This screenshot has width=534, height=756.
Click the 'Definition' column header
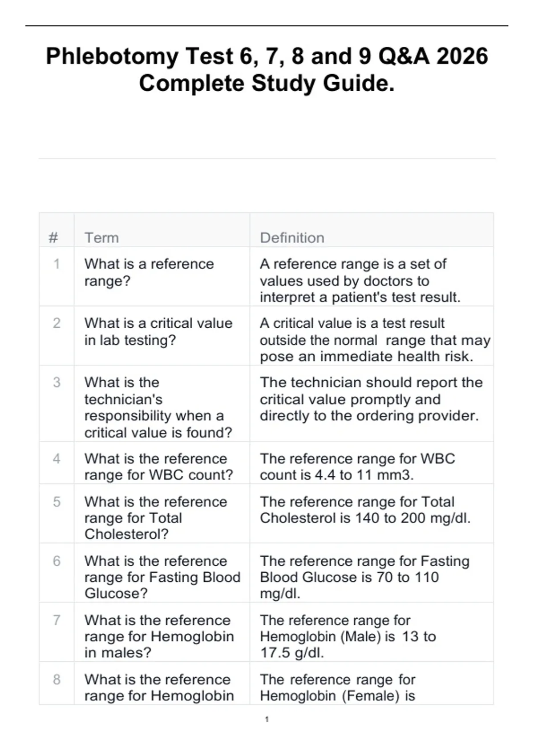[x=292, y=238]
